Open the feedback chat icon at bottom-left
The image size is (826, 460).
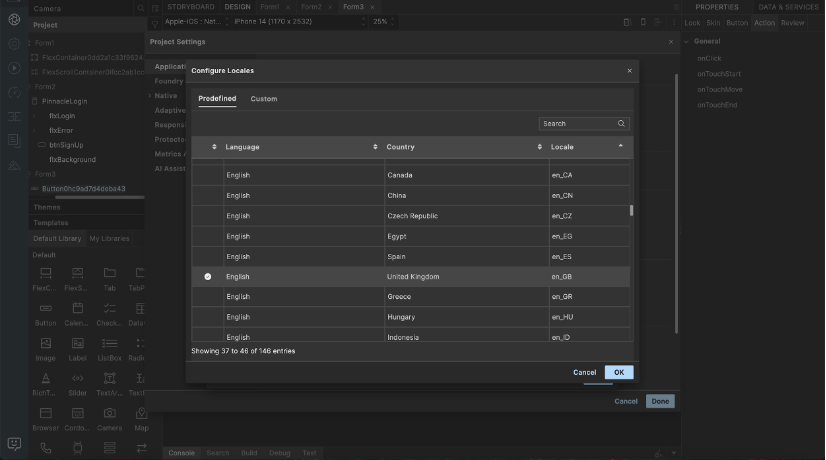pyautogui.click(x=14, y=443)
